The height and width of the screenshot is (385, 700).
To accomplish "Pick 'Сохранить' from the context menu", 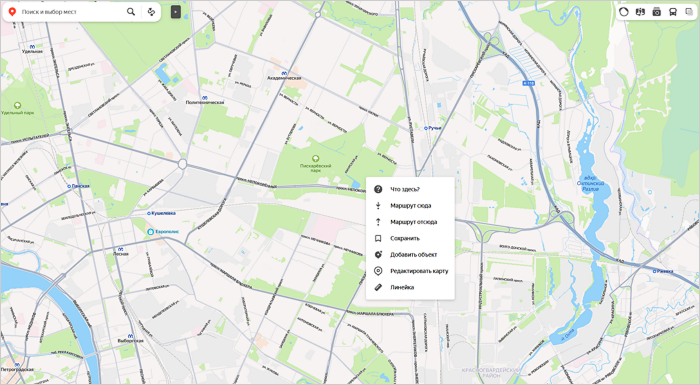I will [x=410, y=238].
